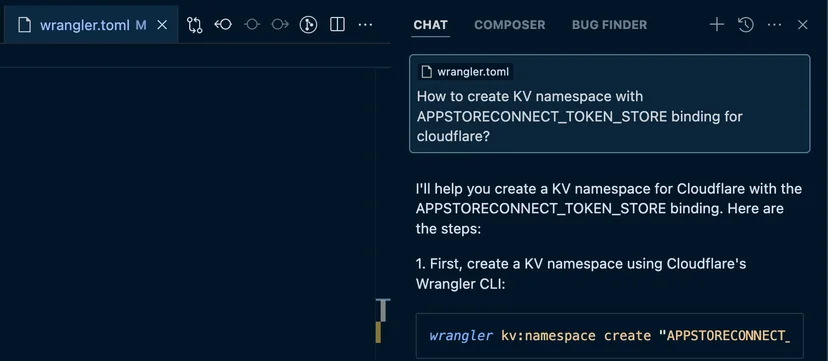Viewport: 828px width, 361px height.
Task: Go to next change arrow icon
Action: pos(280,24)
